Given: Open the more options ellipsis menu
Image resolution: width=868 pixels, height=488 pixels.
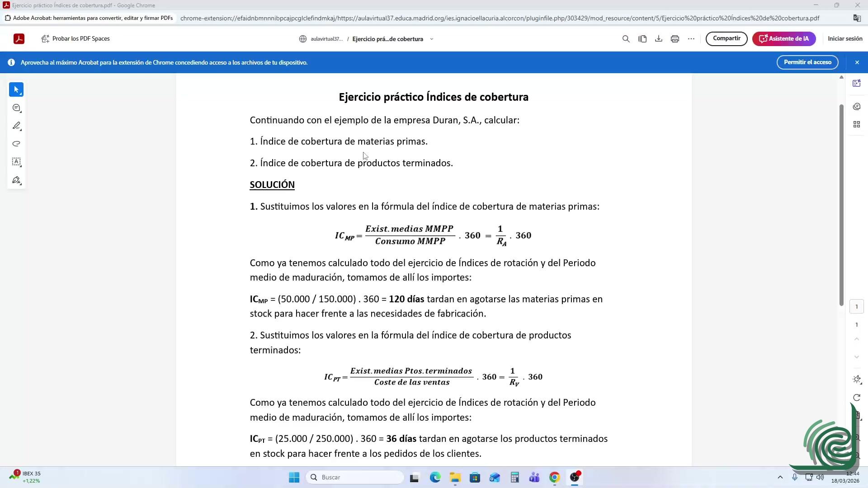Looking at the screenshot, I should pyautogui.click(x=691, y=39).
